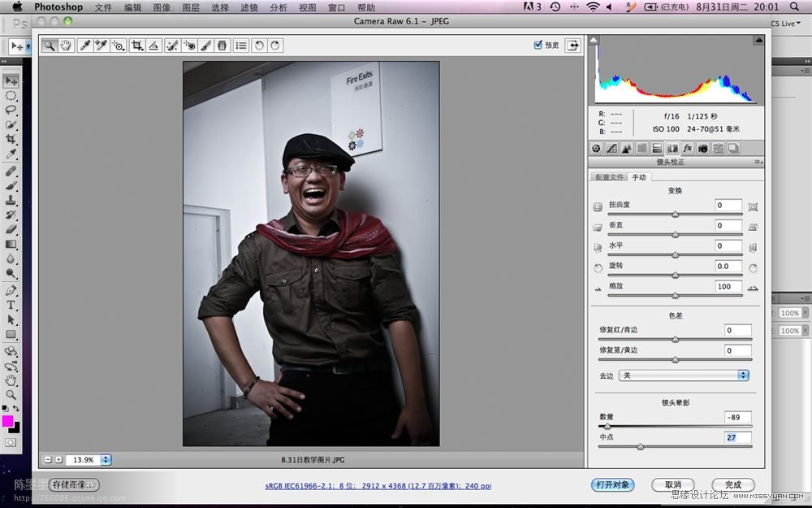Click the 存储图像 button
The image size is (812, 508).
click(x=74, y=484)
